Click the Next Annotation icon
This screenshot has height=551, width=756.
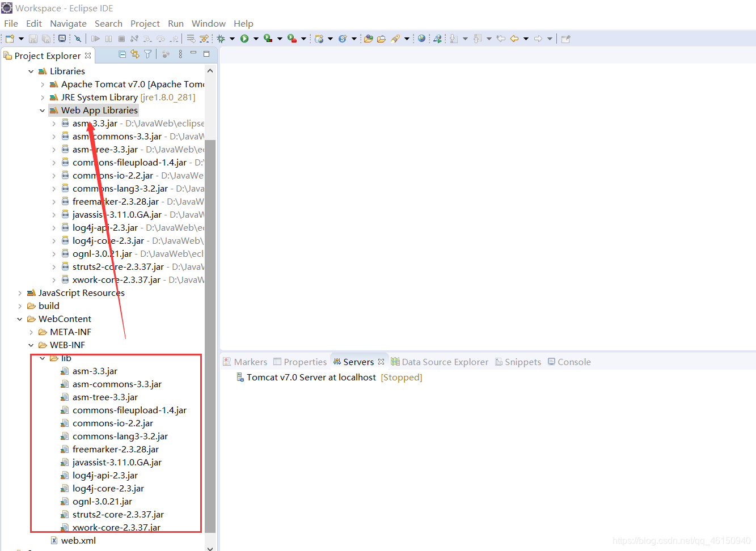(x=454, y=39)
